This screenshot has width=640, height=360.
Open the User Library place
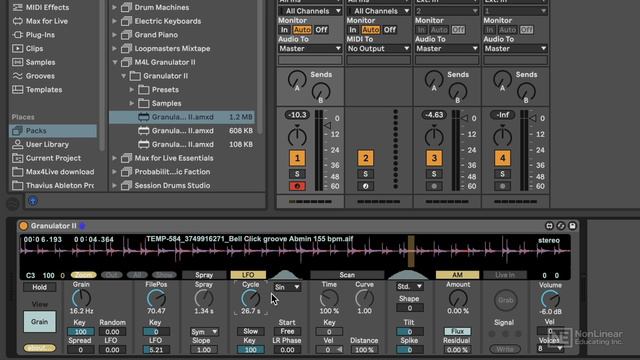(x=40, y=144)
